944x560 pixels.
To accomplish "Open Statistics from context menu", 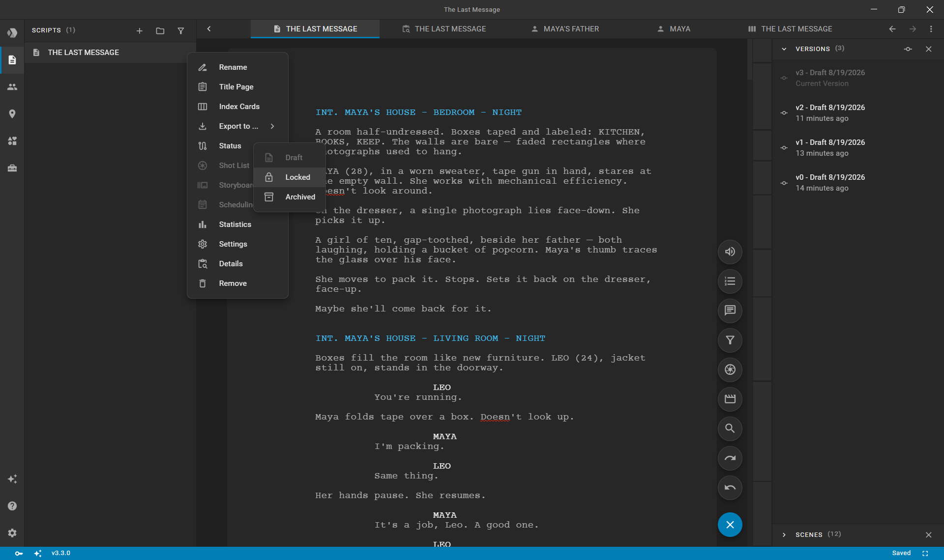I will point(237,224).
